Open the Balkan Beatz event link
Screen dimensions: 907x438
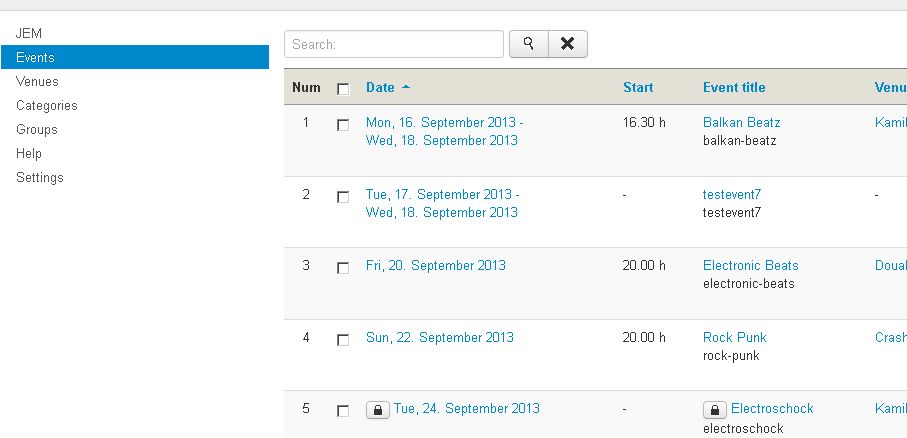pyautogui.click(x=742, y=123)
